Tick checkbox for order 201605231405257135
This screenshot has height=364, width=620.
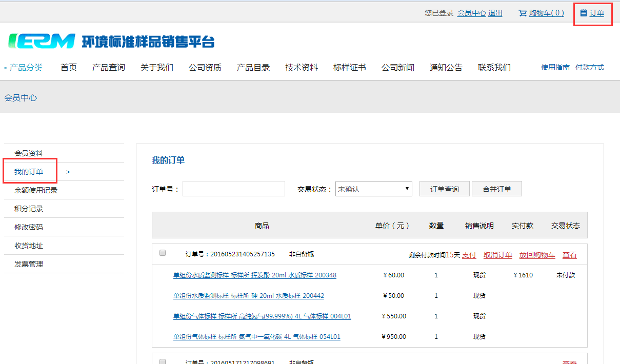tap(163, 253)
